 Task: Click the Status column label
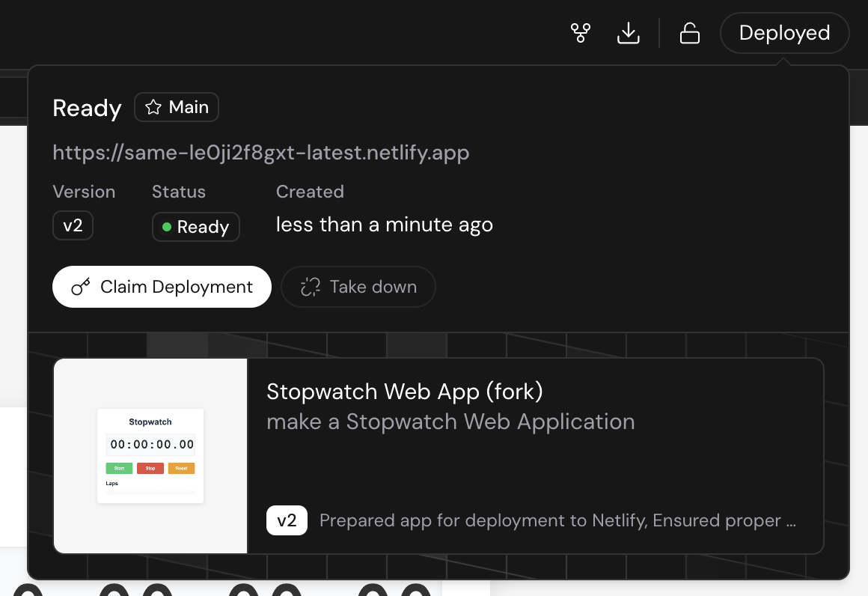(x=179, y=192)
